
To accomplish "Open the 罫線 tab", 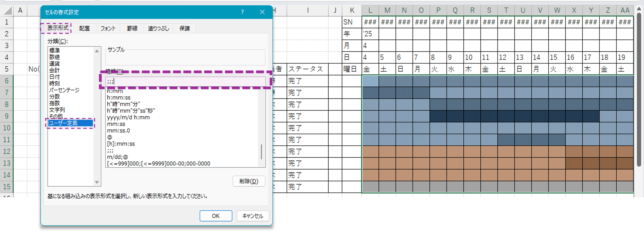I will click(x=132, y=28).
